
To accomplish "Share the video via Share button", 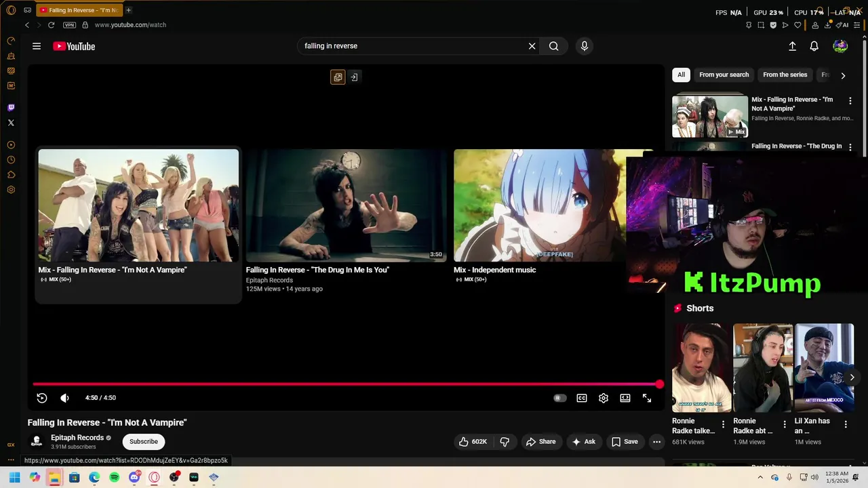I will coord(540,441).
